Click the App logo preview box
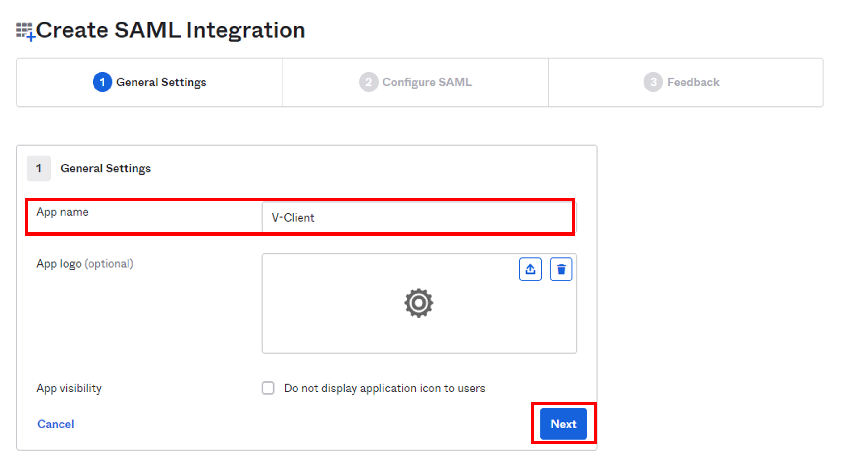The height and width of the screenshot is (469, 868). (419, 303)
